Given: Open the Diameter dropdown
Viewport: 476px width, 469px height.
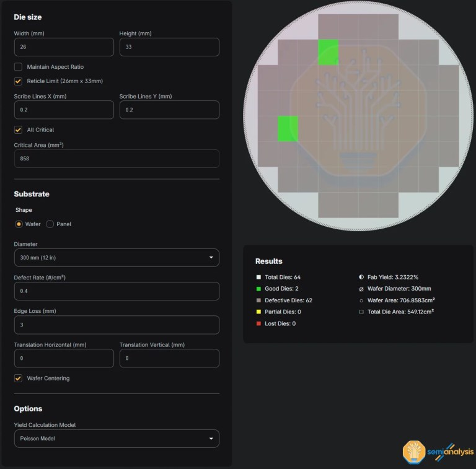Looking at the screenshot, I should coord(117,257).
